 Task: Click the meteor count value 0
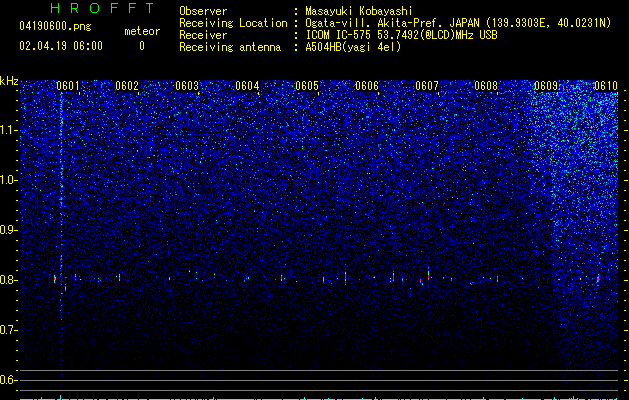(142, 46)
